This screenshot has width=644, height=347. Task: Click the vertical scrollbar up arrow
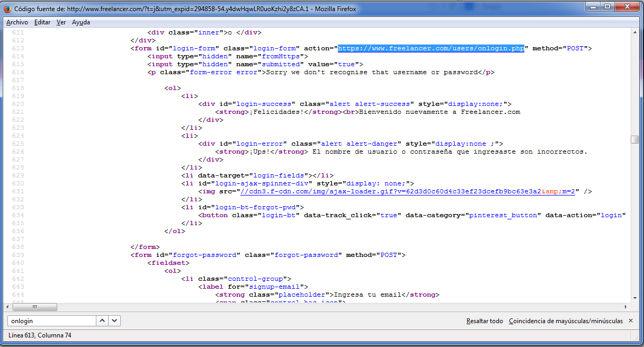point(634,33)
